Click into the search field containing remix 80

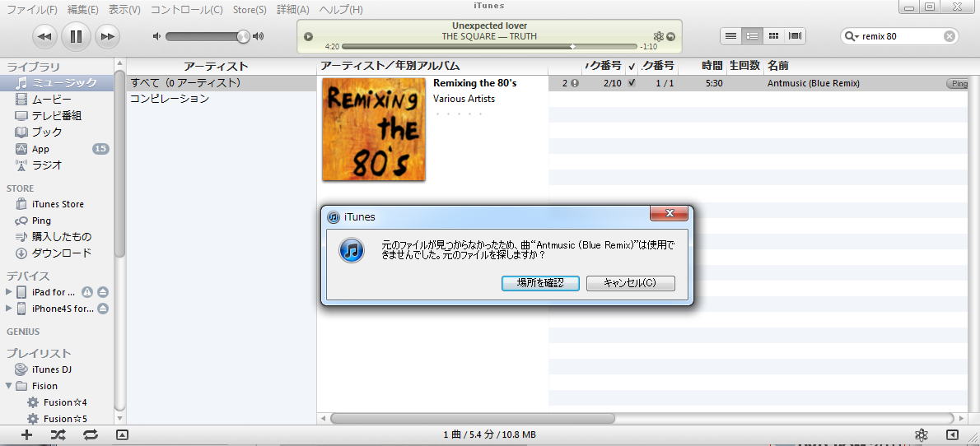(900, 36)
